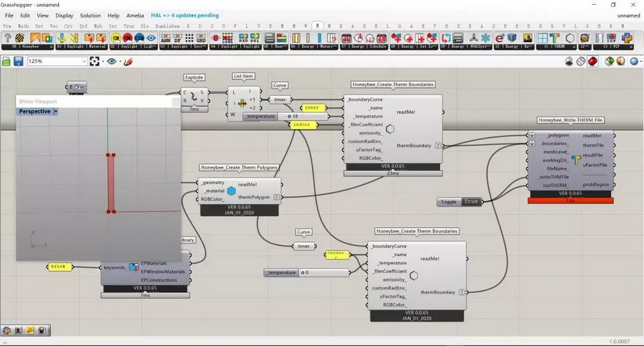Open the Display menu
This screenshot has width=644, height=346.
pyautogui.click(x=64, y=15)
